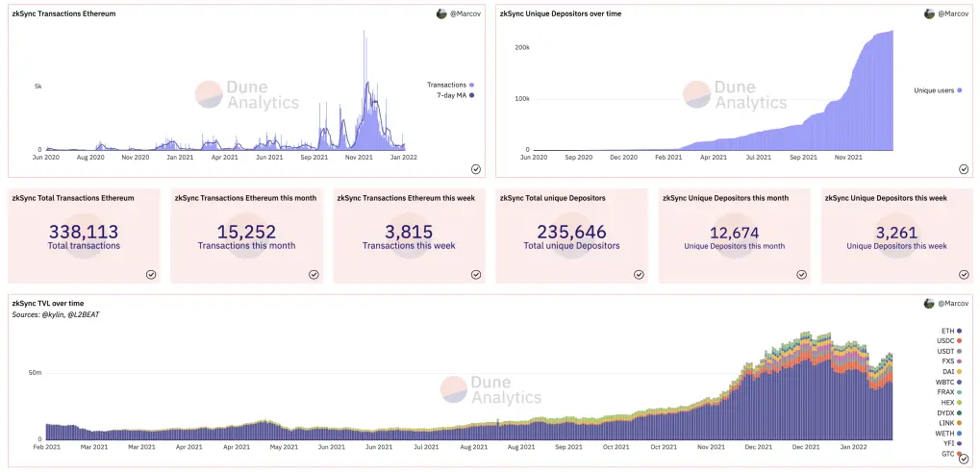Toggle the ETH series in TVL legend
The image size is (980, 472).
click(x=951, y=331)
